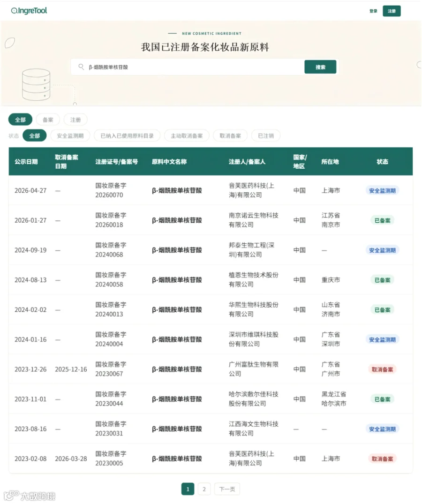The width and height of the screenshot is (422, 504).
Task: Click the 状态 column header
Action: tap(382, 162)
